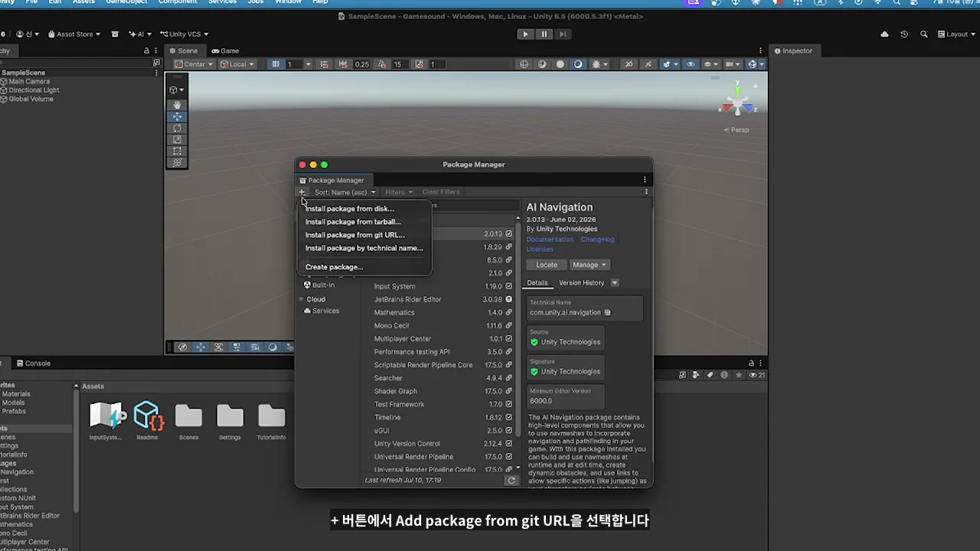Viewport: 980px width, 551px height.
Task: Open the Manage dropdown button
Action: [x=590, y=265]
